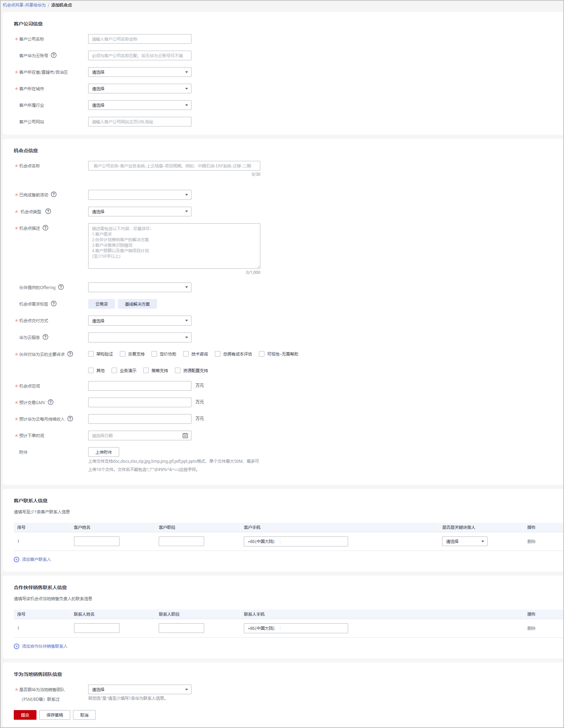Tick the 定价协助 checkbox
Viewport: 564px width, 728px height.
pos(154,354)
